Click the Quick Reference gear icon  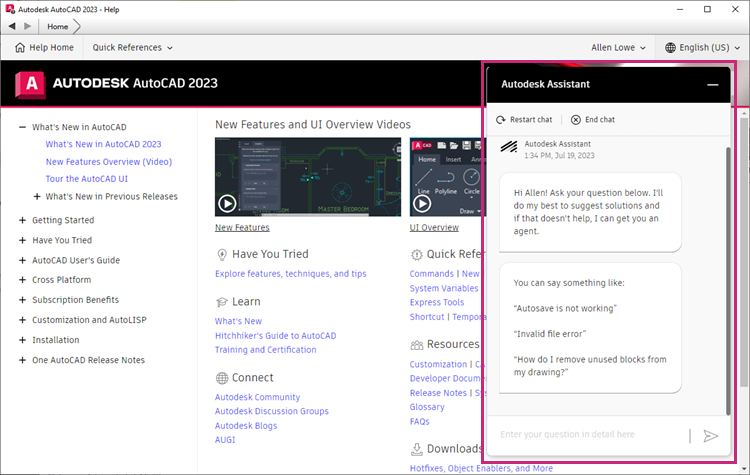coord(417,254)
